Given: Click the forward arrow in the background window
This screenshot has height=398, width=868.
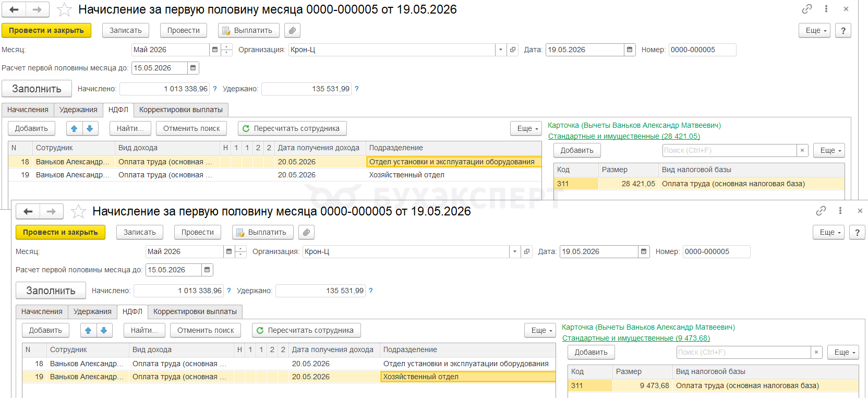Looking at the screenshot, I should 37,9.
